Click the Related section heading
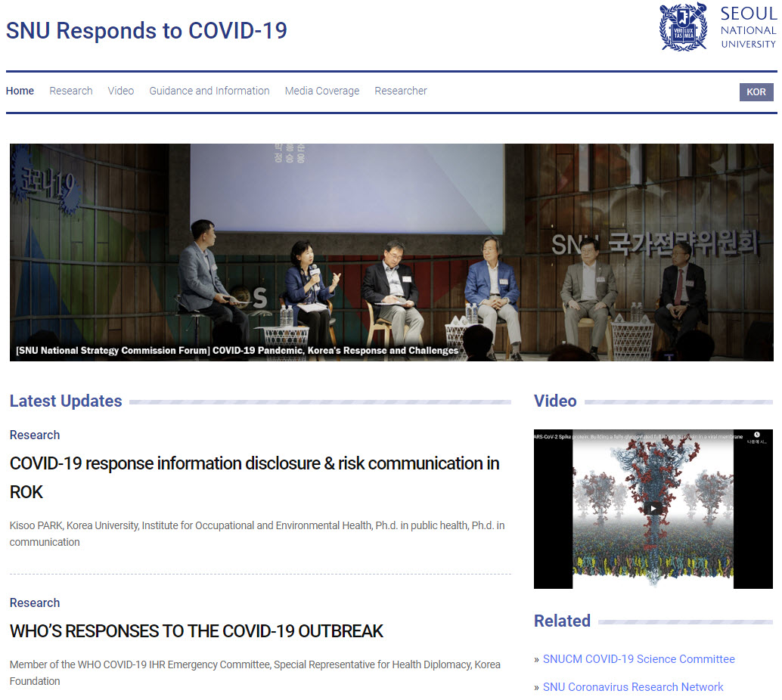Image resolution: width=782 pixels, height=700 pixels. point(562,621)
